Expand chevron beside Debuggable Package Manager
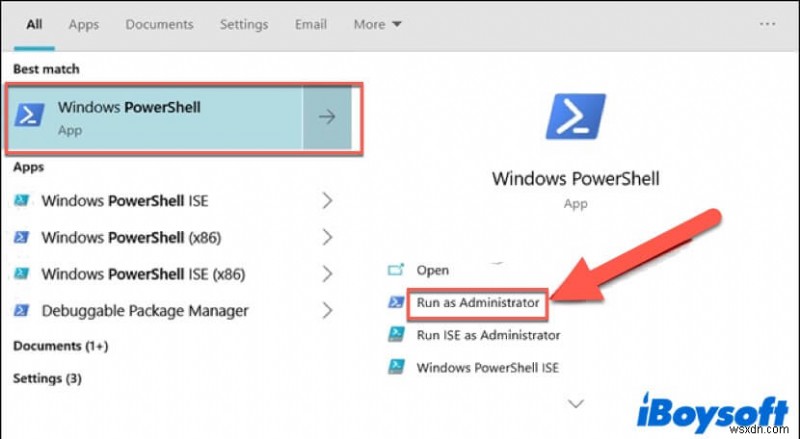The width and height of the screenshot is (800, 439). point(328,311)
